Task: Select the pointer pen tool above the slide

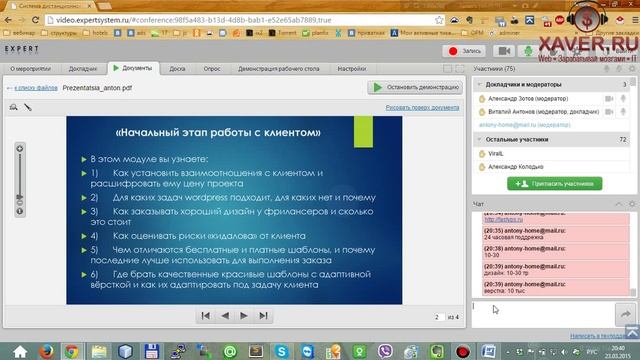Action: point(28,107)
